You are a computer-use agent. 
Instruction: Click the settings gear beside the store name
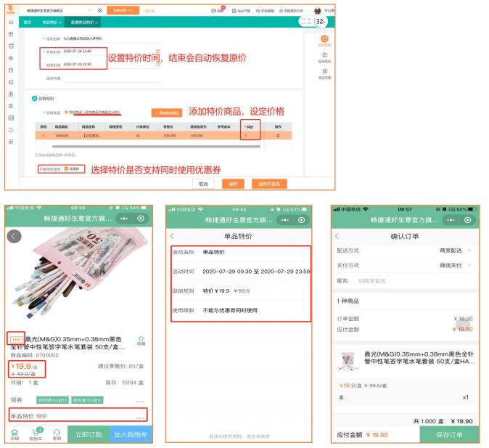[100, 10]
